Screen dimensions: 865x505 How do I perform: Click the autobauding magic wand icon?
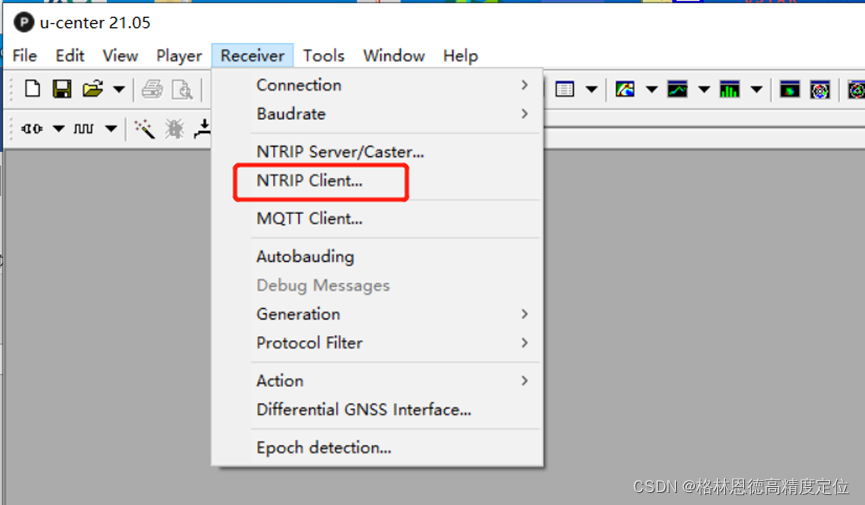coord(145,129)
